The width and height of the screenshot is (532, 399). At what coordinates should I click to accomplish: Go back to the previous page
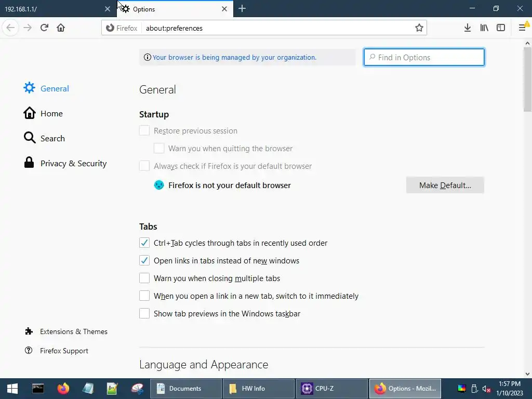pyautogui.click(x=10, y=28)
